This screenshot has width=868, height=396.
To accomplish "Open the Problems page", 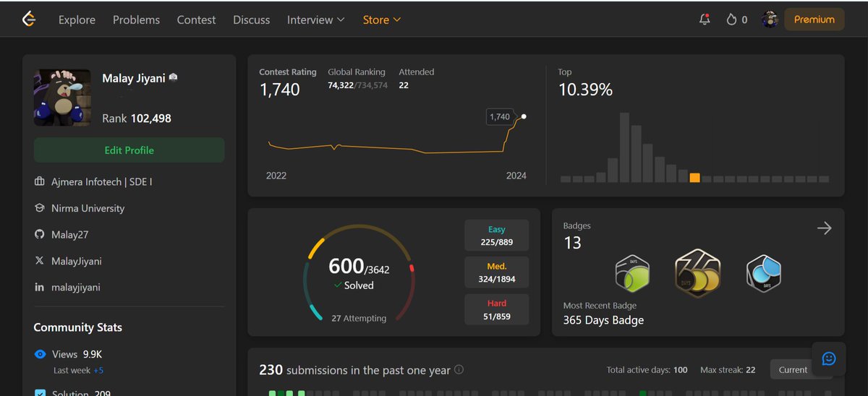I will tap(136, 20).
